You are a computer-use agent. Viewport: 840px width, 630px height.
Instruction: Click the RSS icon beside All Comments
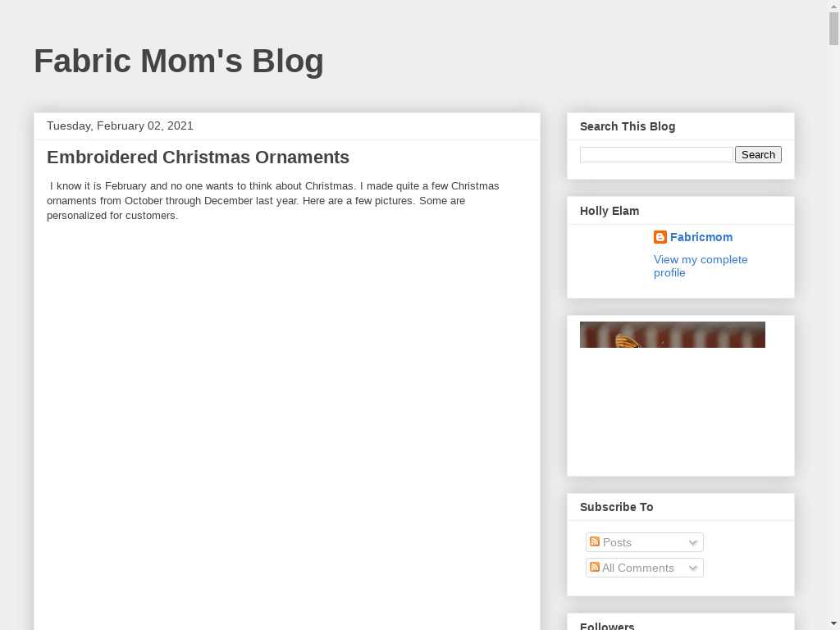pyautogui.click(x=595, y=567)
